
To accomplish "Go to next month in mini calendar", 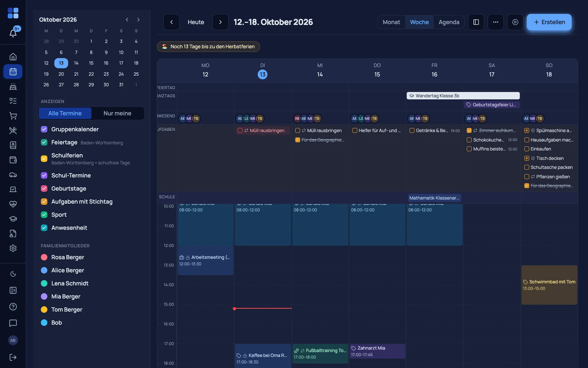I will tap(138, 20).
